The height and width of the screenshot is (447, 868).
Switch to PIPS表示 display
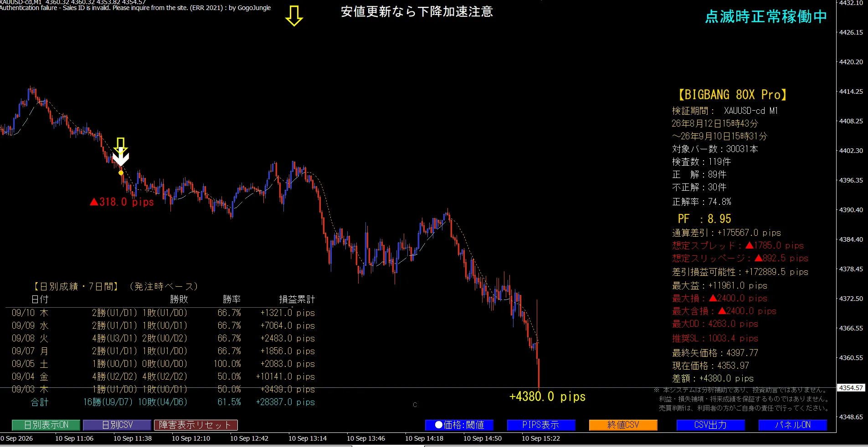(541, 425)
